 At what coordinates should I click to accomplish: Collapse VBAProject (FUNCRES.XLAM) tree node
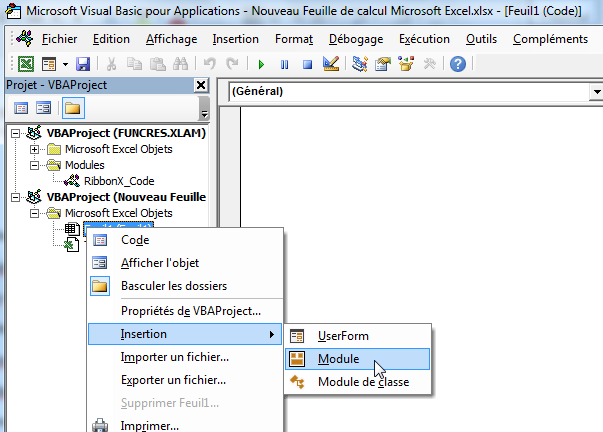coord(14,133)
